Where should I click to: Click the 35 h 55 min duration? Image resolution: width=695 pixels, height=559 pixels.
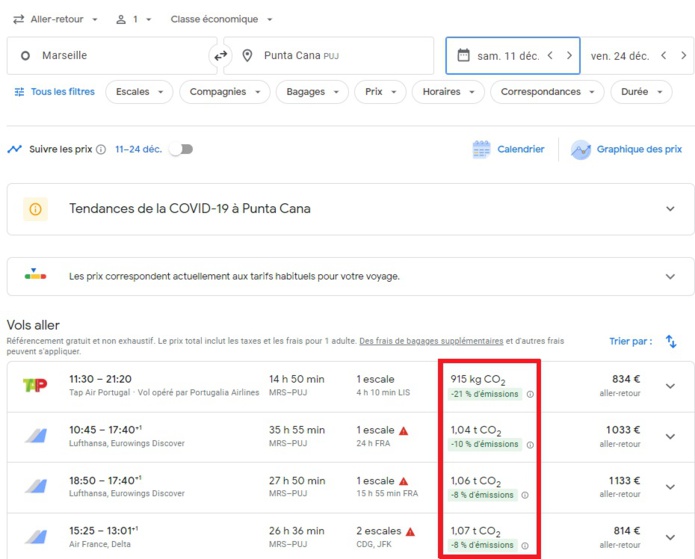297,430
